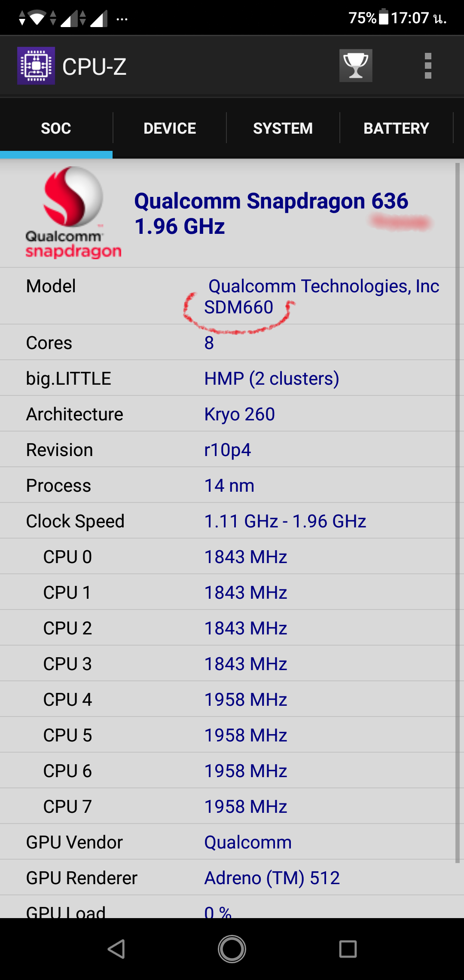The image size is (464, 980).
Task: Tap the recent apps square button
Action: click(x=348, y=949)
